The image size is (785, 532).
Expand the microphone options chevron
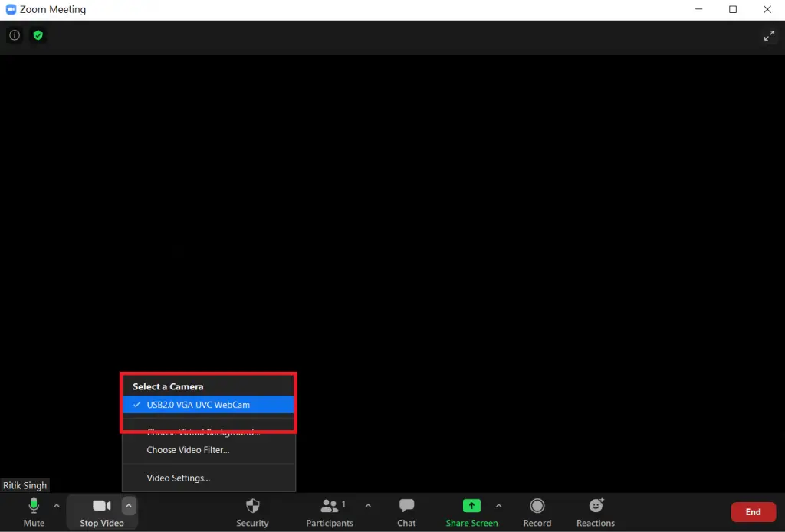(x=57, y=505)
